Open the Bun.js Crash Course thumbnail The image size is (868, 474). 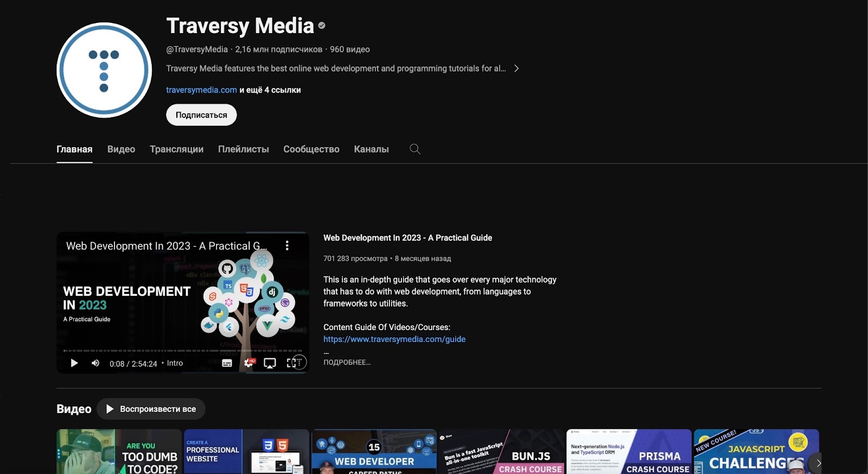click(501, 451)
